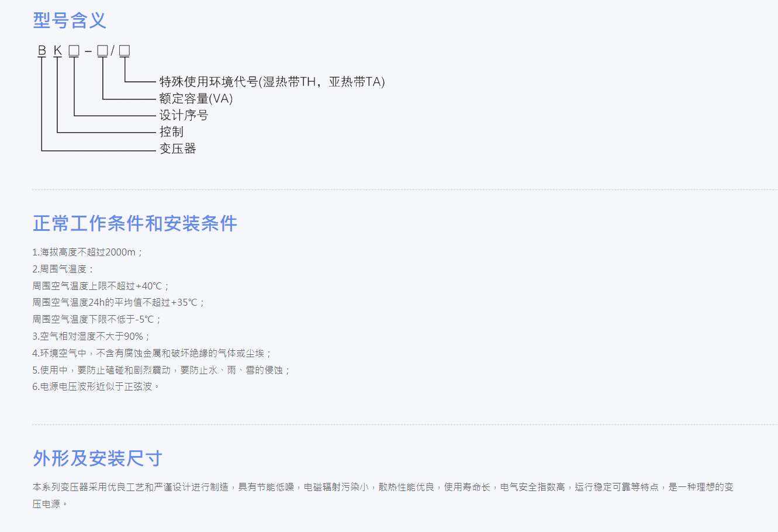Screen dimensions: 778x532
Task: Click the 正常工作条件和安装条件 heading
Action: (x=135, y=223)
